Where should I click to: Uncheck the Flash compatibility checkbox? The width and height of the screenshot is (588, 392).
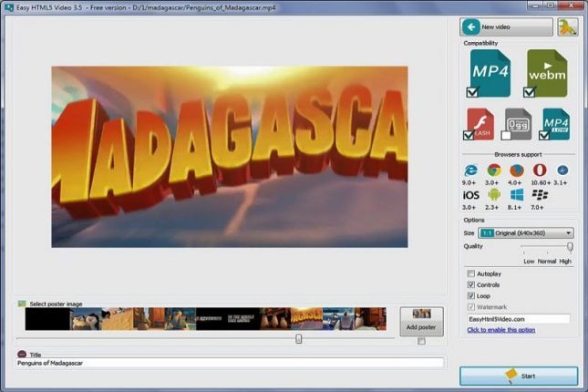click(x=469, y=136)
